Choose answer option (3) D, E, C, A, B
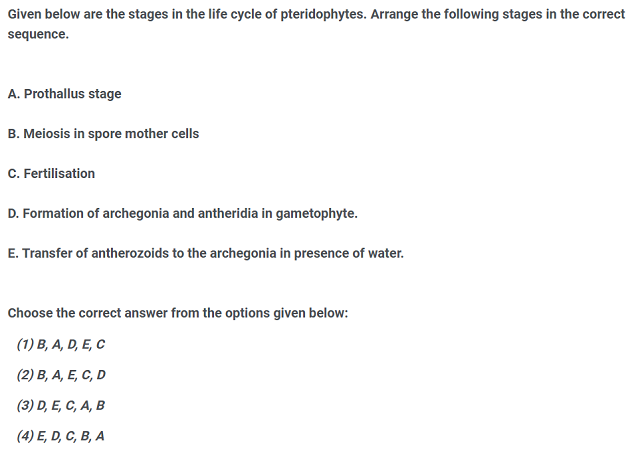Image resolution: width=640 pixels, height=453 pixels. [61, 405]
